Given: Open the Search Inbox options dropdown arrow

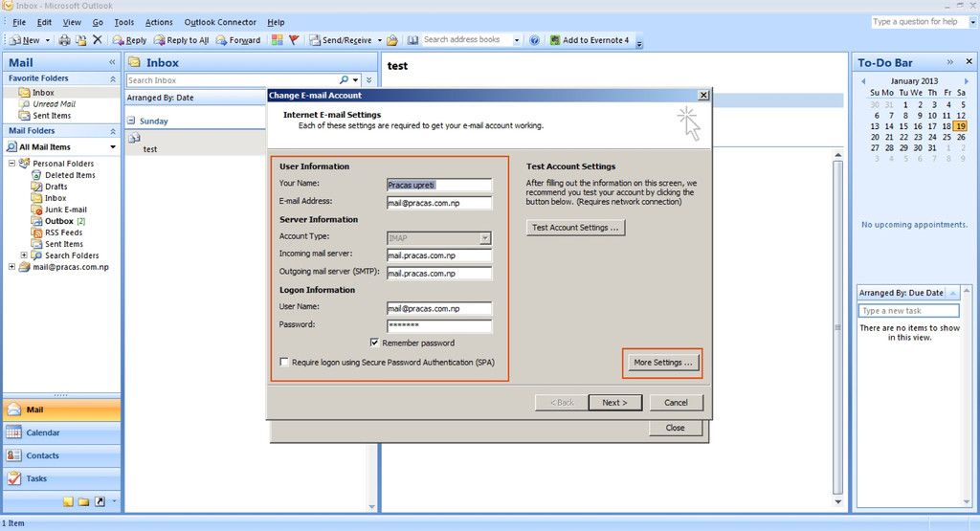Looking at the screenshot, I should coord(355,80).
